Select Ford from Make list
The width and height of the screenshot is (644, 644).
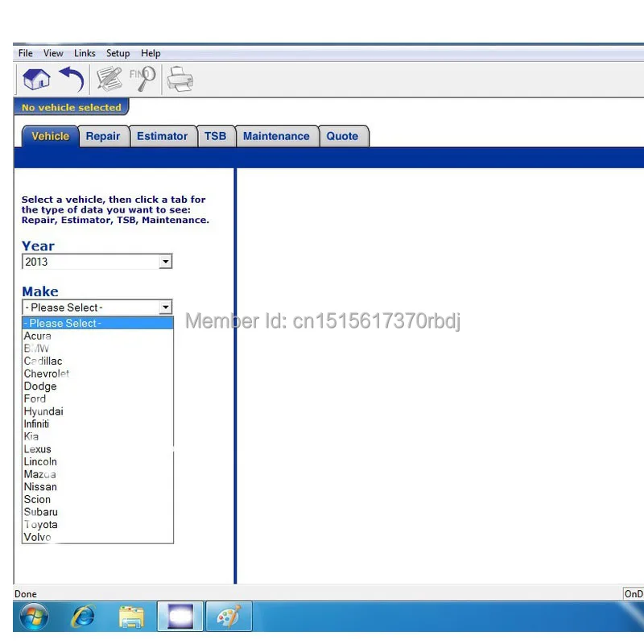97,398
